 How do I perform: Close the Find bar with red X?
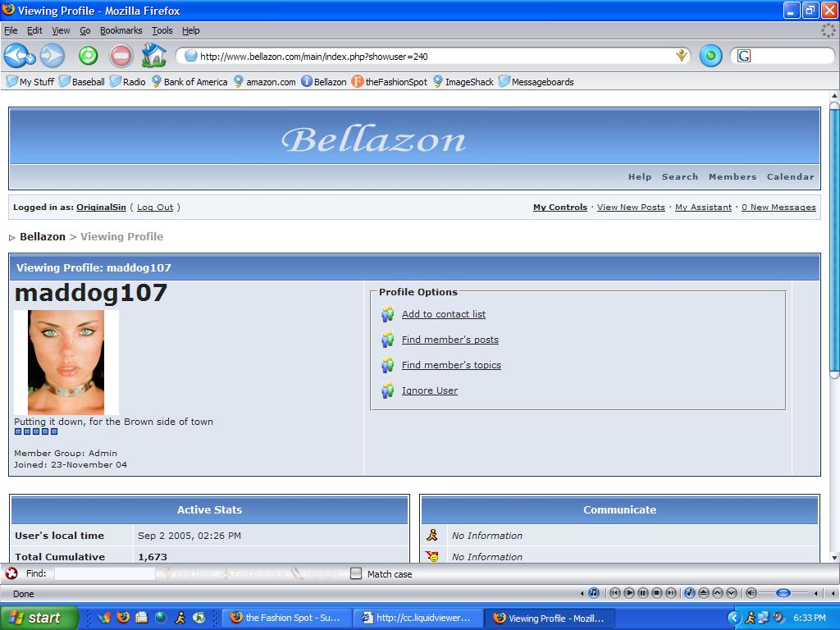coord(11,574)
